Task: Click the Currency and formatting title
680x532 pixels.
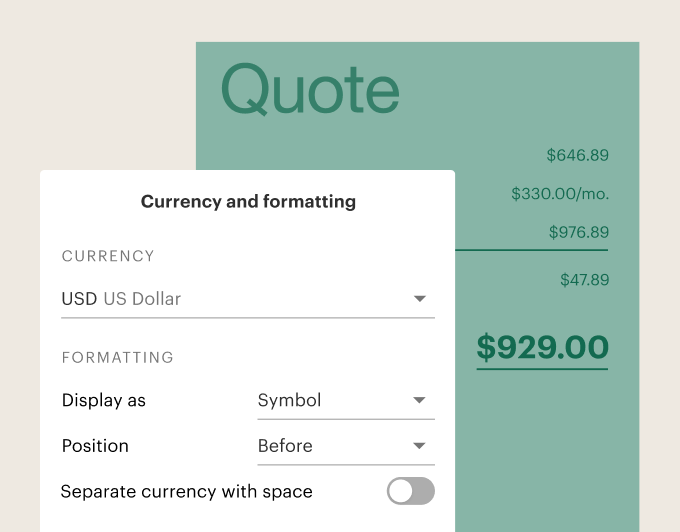Action: [248, 202]
